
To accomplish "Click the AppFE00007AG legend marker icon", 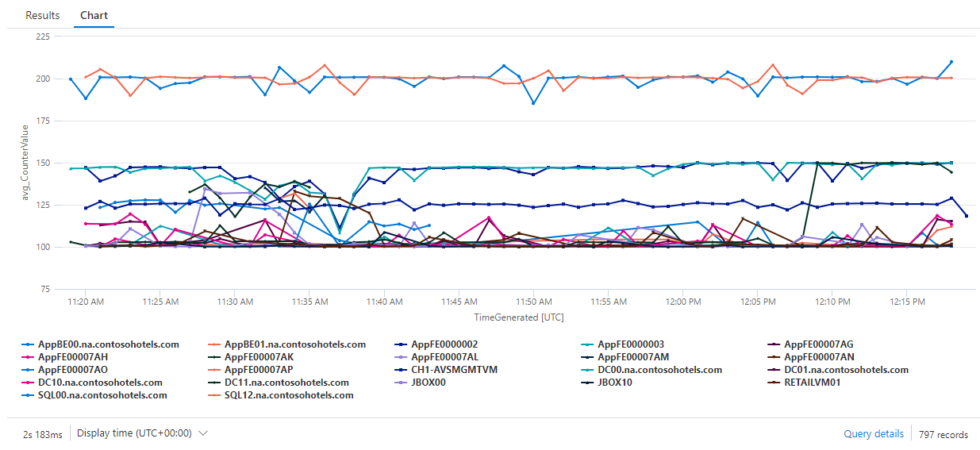I will 774,344.
